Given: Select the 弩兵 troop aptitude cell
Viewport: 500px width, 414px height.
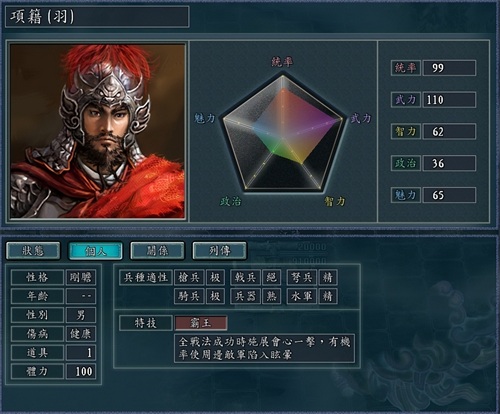Looking at the screenshot, I should pyautogui.click(x=302, y=277).
